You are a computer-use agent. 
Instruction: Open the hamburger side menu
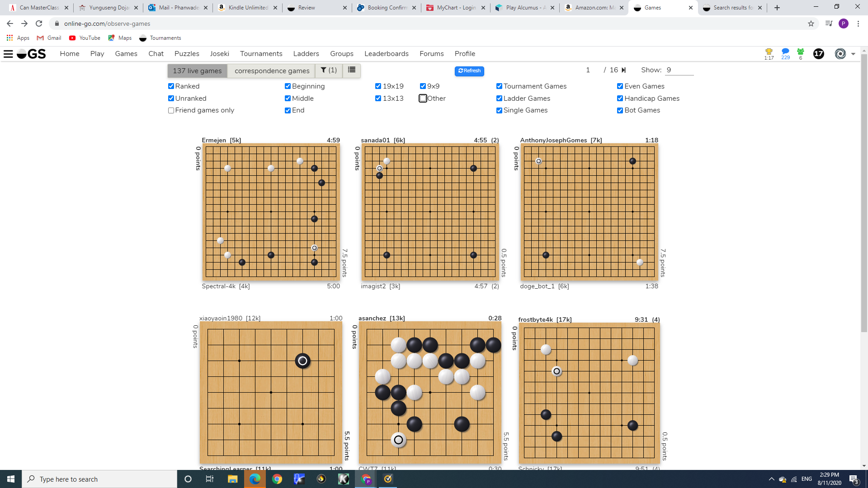pos(8,54)
